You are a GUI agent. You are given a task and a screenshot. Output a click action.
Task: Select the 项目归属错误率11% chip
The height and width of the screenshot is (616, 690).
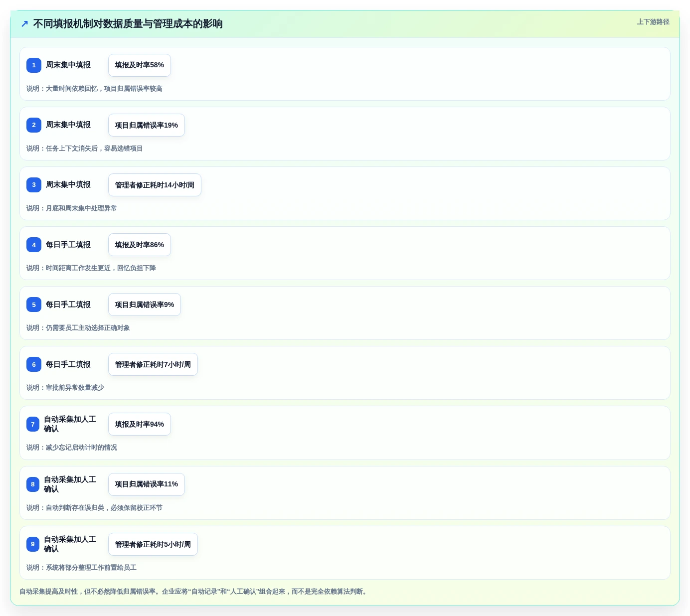147,484
